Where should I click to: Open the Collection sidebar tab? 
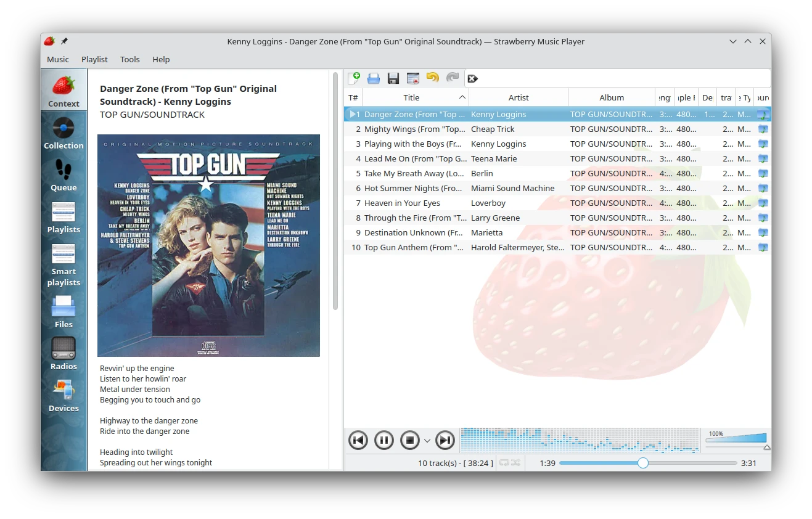click(64, 134)
